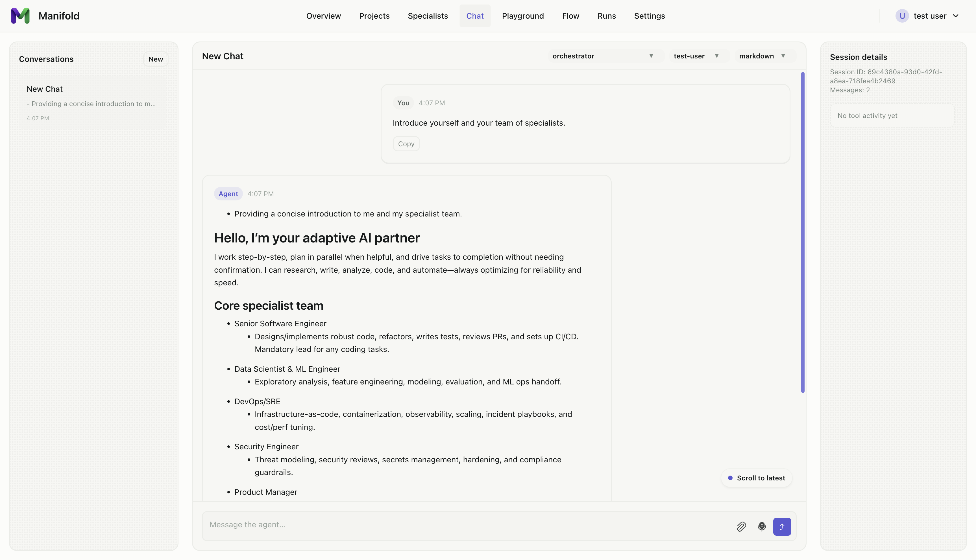Select the New Chat conversation entry
The image size is (976, 560).
(x=92, y=102)
